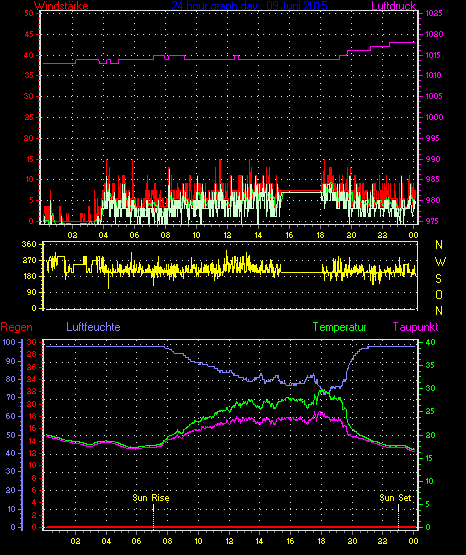Click hour label 00 under the bottom chart
Viewport: 466px width, 555px height.
[x=413, y=541]
